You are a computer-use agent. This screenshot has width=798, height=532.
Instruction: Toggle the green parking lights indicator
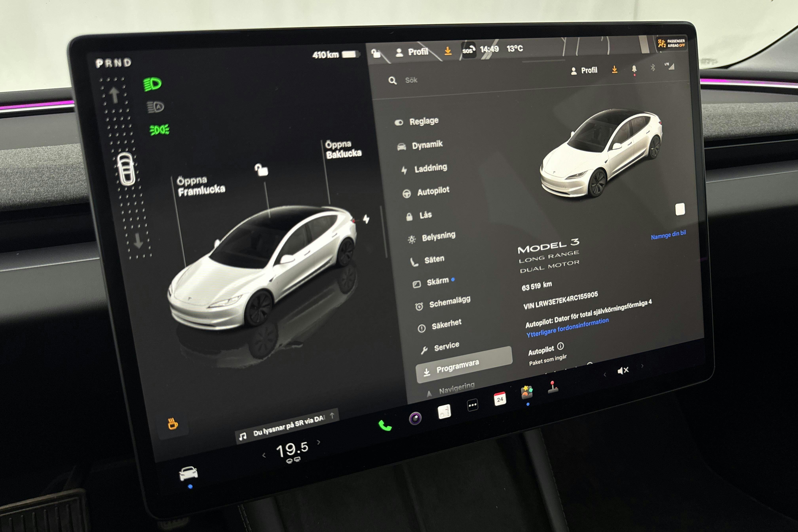[x=160, y=130]
